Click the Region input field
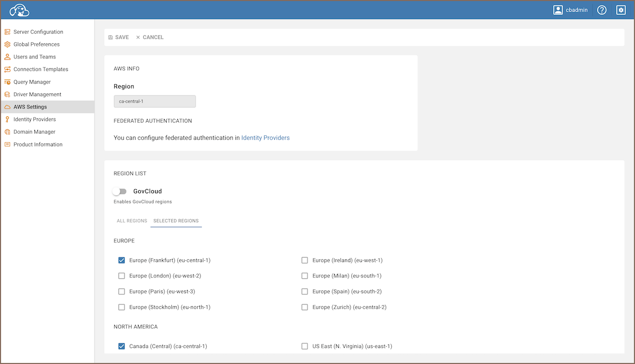Screen dimensions: 635x364 pos(155,101)
